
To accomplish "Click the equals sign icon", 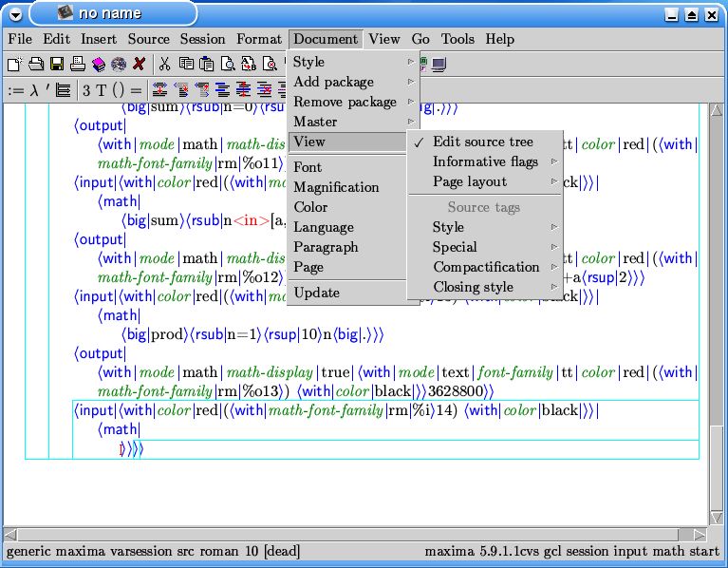I will [136, 89].
